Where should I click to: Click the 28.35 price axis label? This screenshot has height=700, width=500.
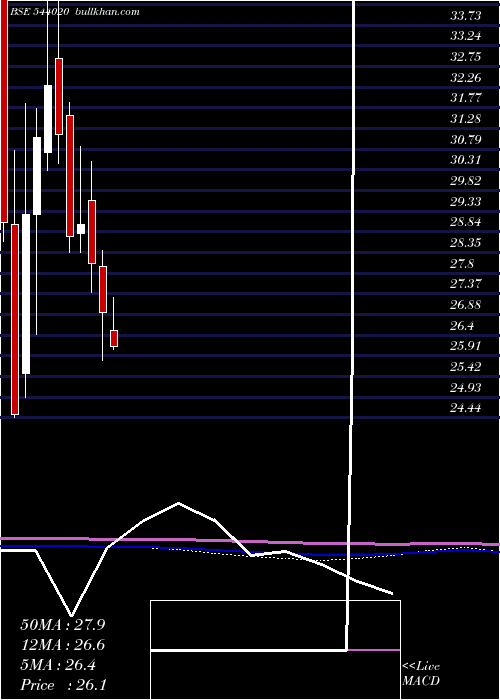(x=466, y=243)
